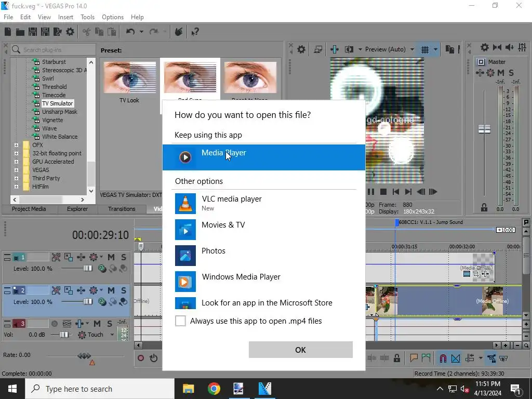Image resolution: width=532 pixels, height=399 pixels.
Task: Open the Insert menu
Action: [x=65, y=17]
